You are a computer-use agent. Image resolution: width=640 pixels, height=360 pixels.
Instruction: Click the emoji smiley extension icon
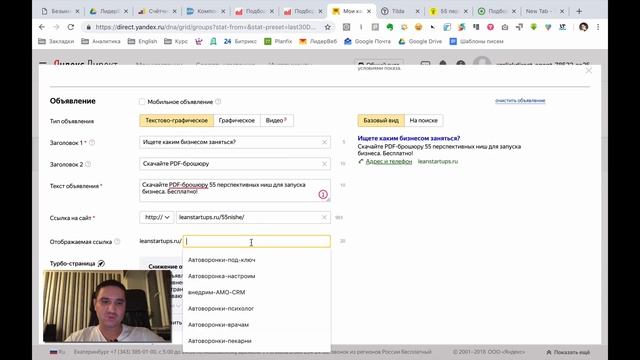point(418,27)
